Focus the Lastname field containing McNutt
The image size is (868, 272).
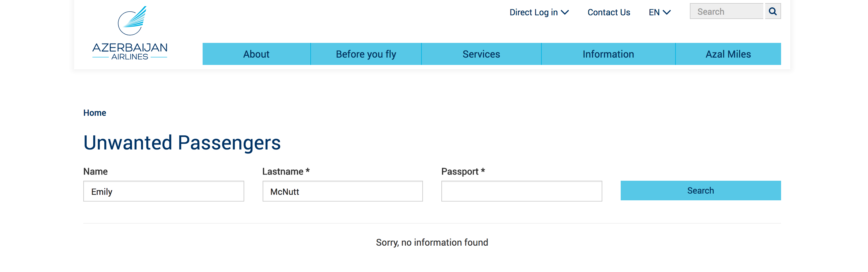(x=342, y=191)
